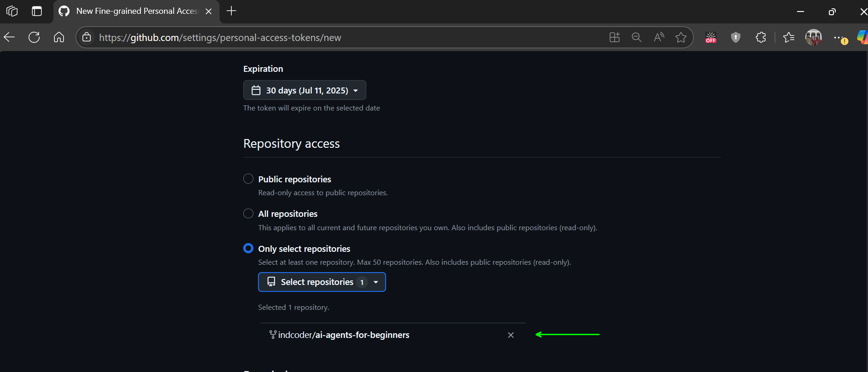Choose the Only select repositories option
The height and width of the screenshot is (372, 868).
pyautogui.click(x=248, y=249)
